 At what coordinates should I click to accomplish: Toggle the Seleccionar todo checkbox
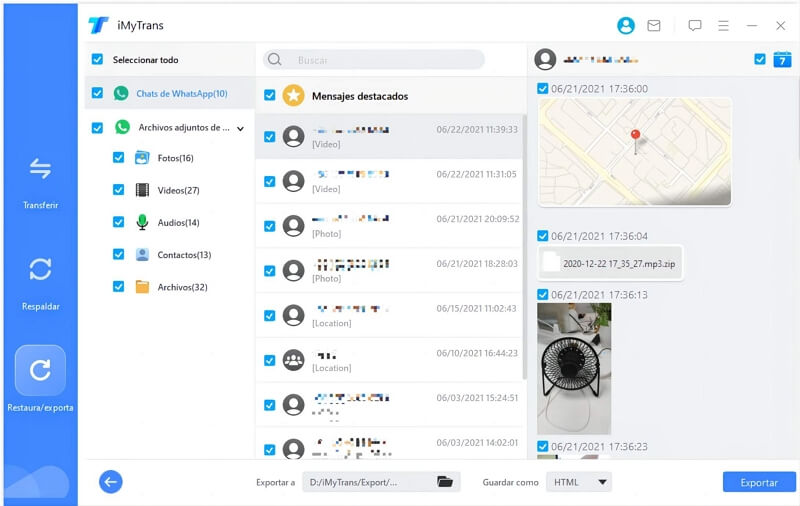point(97,59)
